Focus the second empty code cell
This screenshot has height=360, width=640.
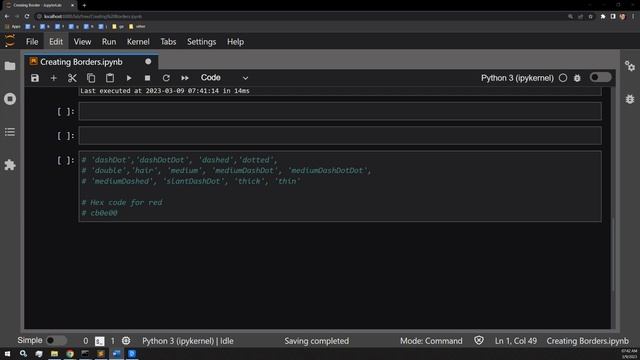click(340, 136)
